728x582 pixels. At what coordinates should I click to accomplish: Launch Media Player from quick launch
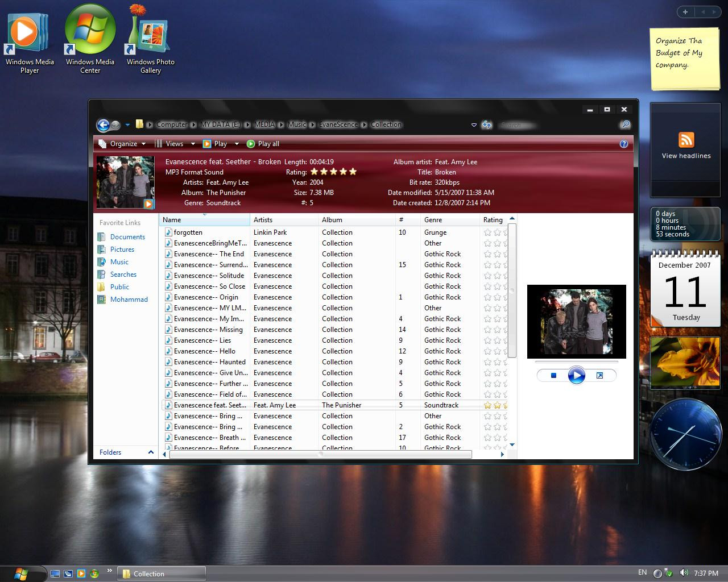pyautogui.click(x=81, y=573)
